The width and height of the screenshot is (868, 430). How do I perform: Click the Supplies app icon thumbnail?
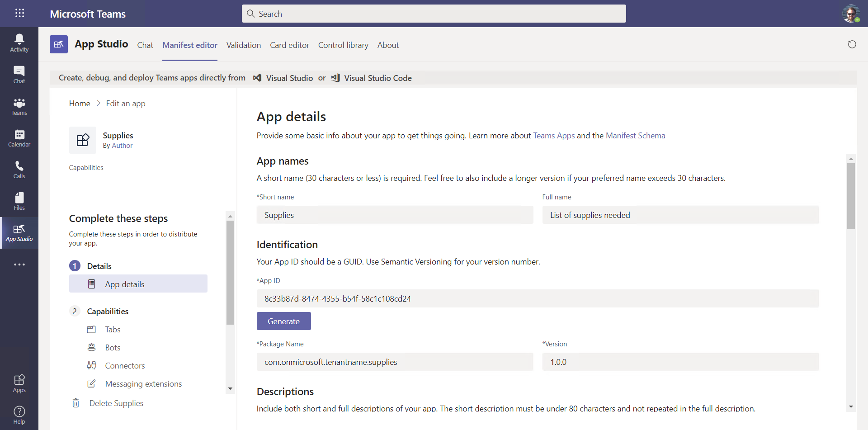[83, 140]
